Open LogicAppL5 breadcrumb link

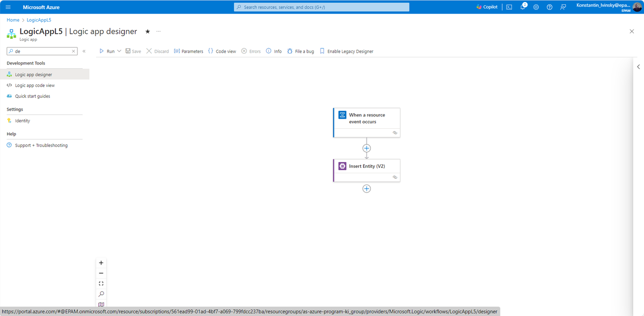pyautogui.click(x=39, y=20)
